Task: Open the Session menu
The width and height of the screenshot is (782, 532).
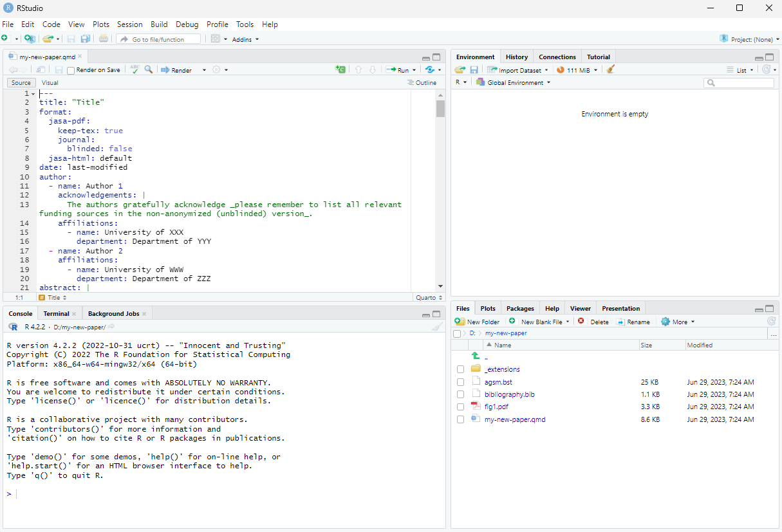Action: pyautogui.click(x=129, y=24)
